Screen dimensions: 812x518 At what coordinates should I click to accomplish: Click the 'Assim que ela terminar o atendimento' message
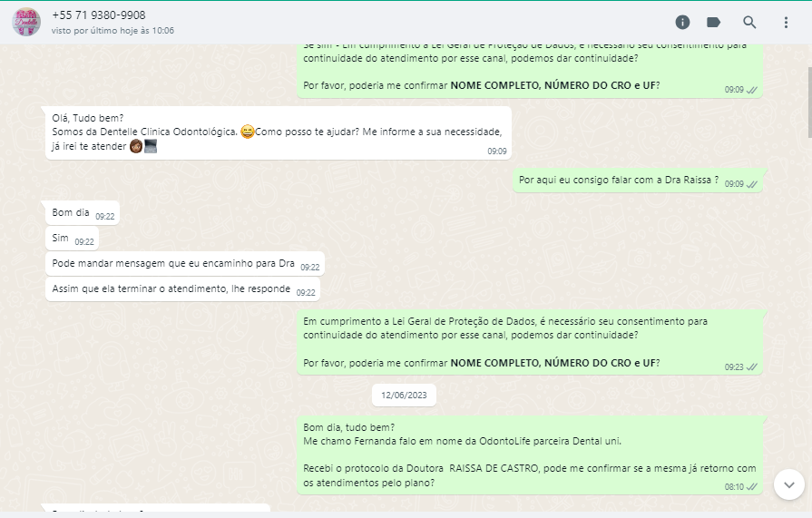(x=182, y=289)
